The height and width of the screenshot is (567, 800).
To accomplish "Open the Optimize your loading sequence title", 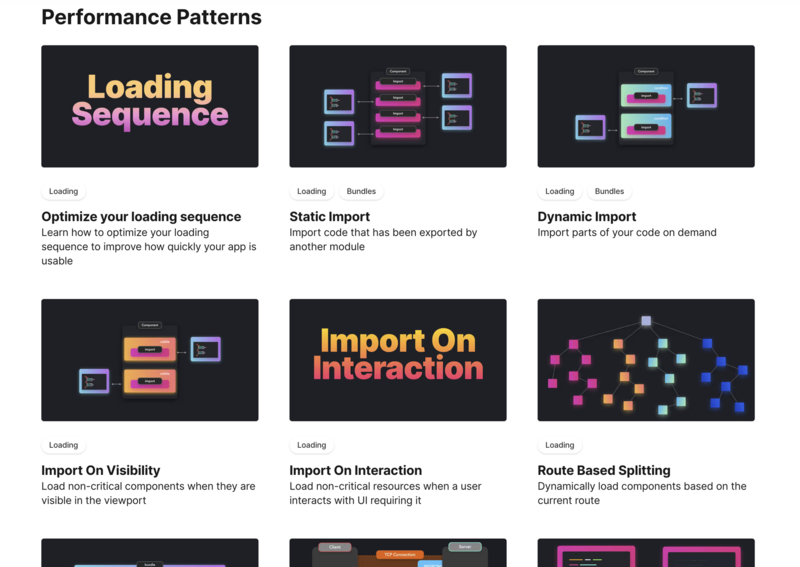I will click(141, 216).
